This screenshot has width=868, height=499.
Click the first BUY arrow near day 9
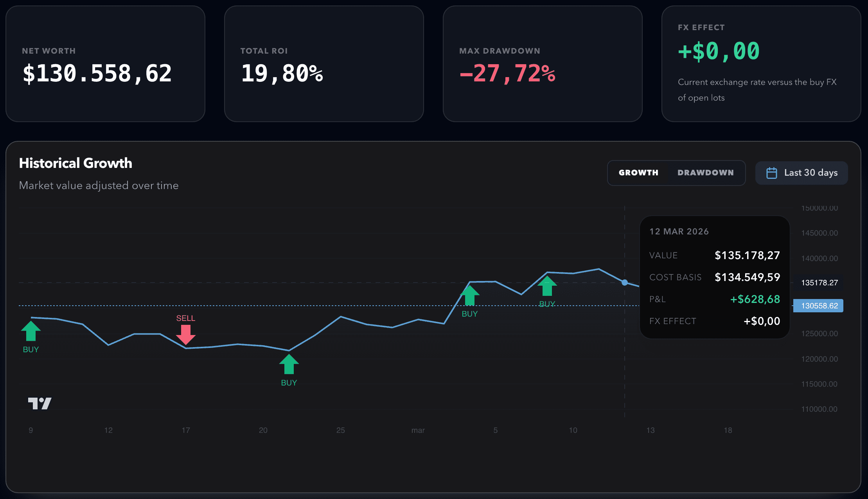(x=31, y=331)
